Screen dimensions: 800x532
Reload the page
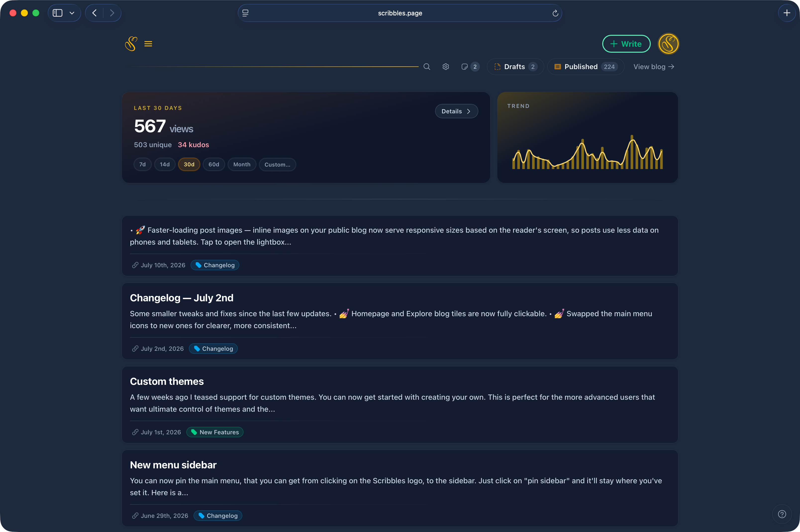point(555,13)
